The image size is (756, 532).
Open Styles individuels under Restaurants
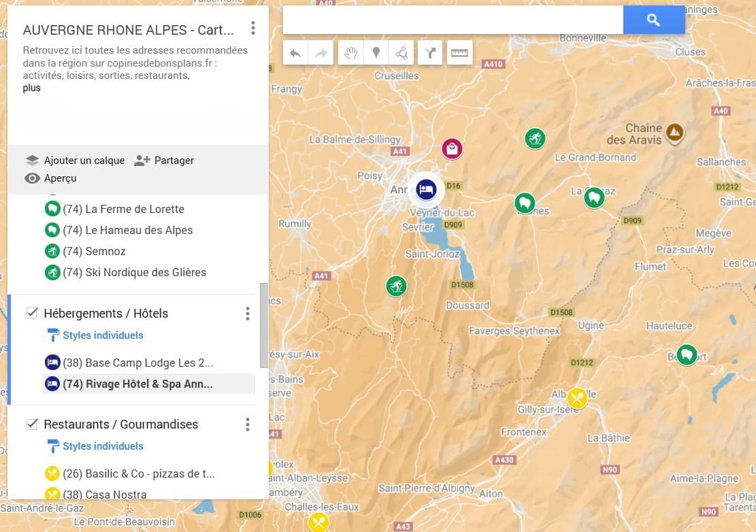point(103,446)
